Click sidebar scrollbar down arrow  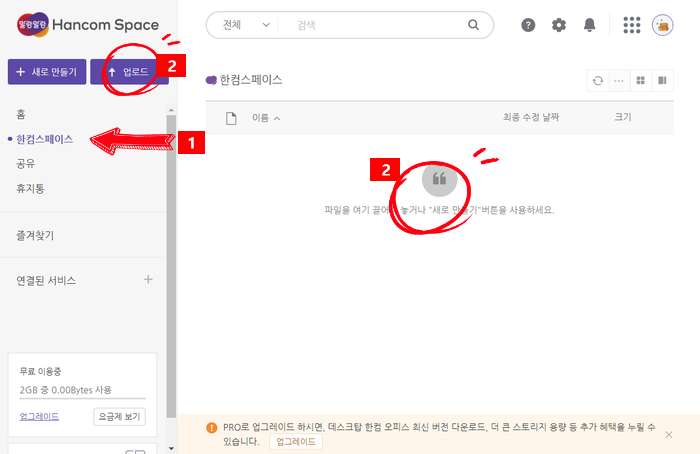(171, 448)
